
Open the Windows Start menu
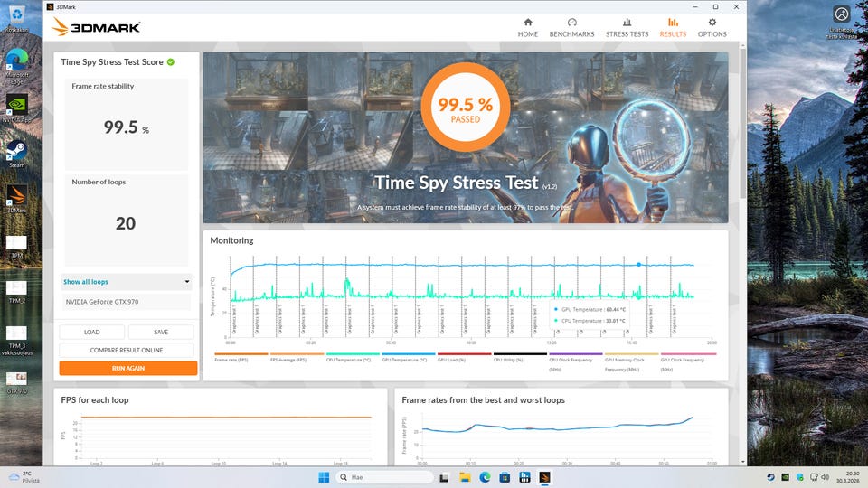tap(324, 477)
